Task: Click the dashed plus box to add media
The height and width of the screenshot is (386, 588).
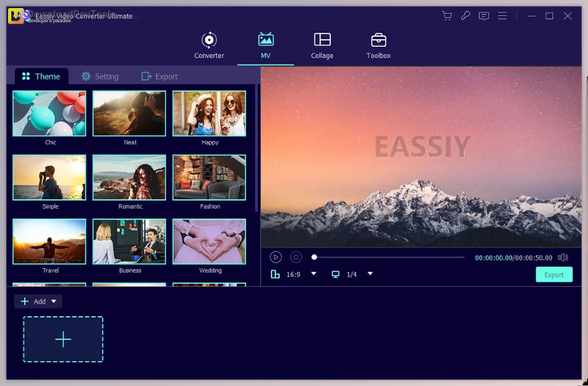Action: (x=63, y=339)
